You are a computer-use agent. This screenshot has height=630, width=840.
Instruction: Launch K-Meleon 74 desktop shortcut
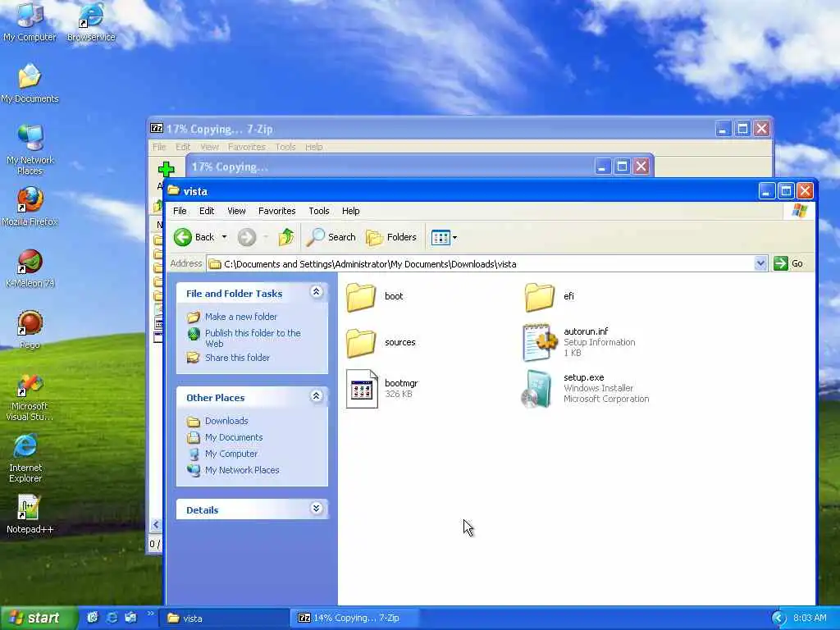coord(30,268)
